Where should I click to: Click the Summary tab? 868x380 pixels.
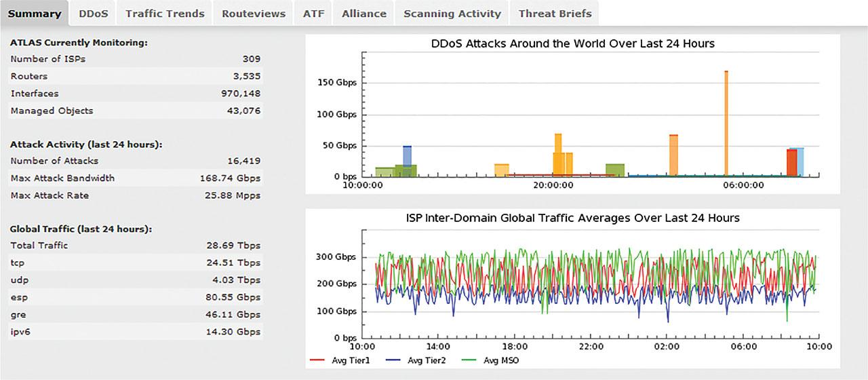coord(35,14)
